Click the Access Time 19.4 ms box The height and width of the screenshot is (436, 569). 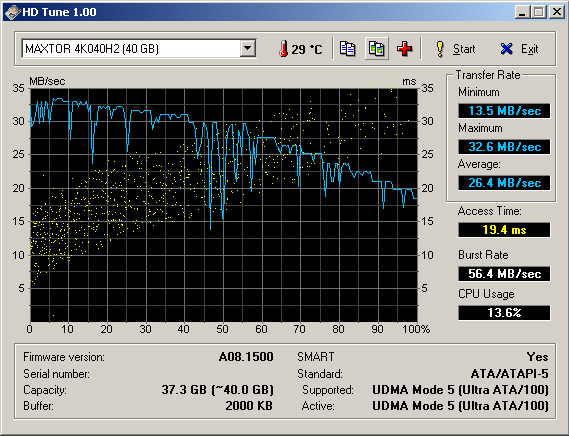504,230
